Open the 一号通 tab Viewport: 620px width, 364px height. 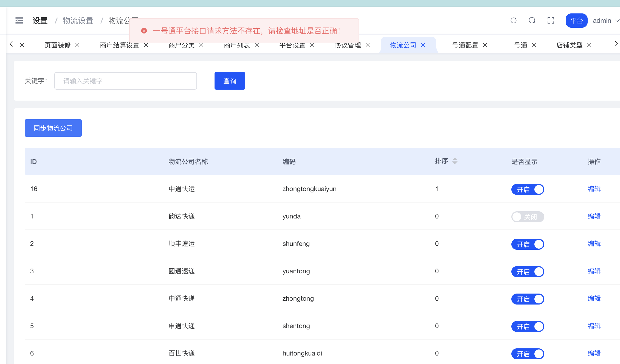pos(517,45)
